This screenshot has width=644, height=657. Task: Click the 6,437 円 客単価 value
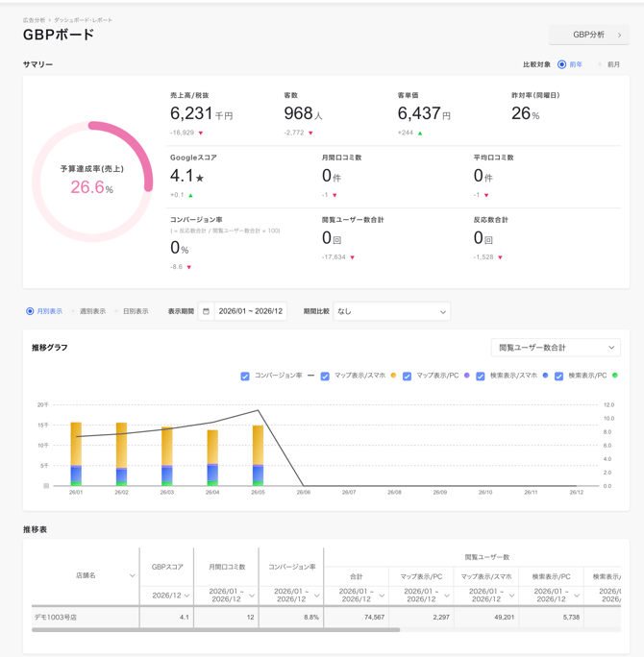coord(424,113)
